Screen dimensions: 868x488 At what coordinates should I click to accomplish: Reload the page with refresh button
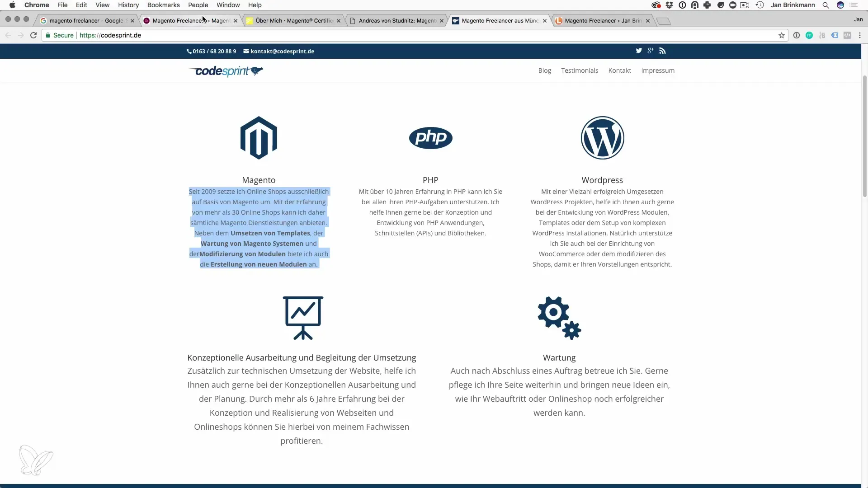pos(33,35)
